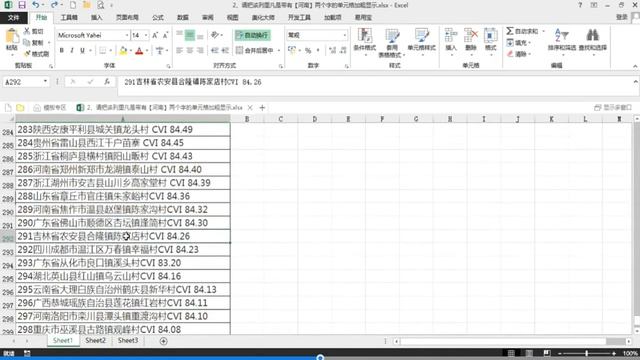The height and width of the screenshot is (360, 640).
Task: Open Format as Table (套用表格格式)
Action: (x=392, y=43)
